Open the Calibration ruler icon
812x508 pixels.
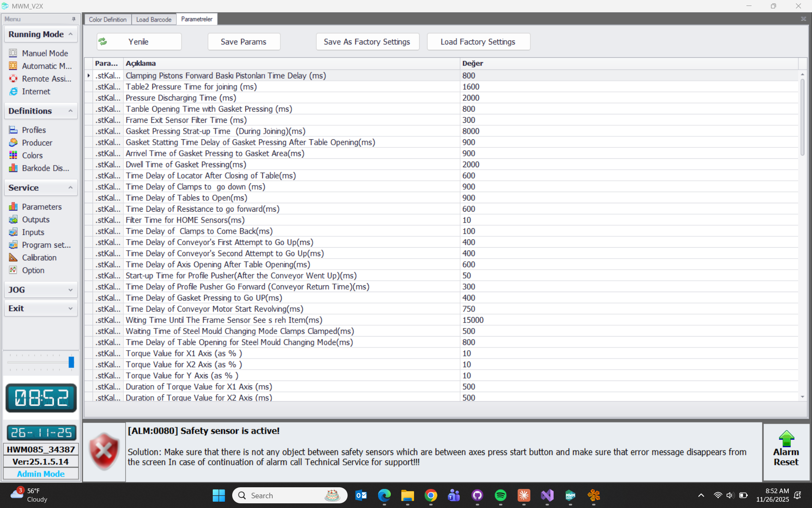(13, 257)
